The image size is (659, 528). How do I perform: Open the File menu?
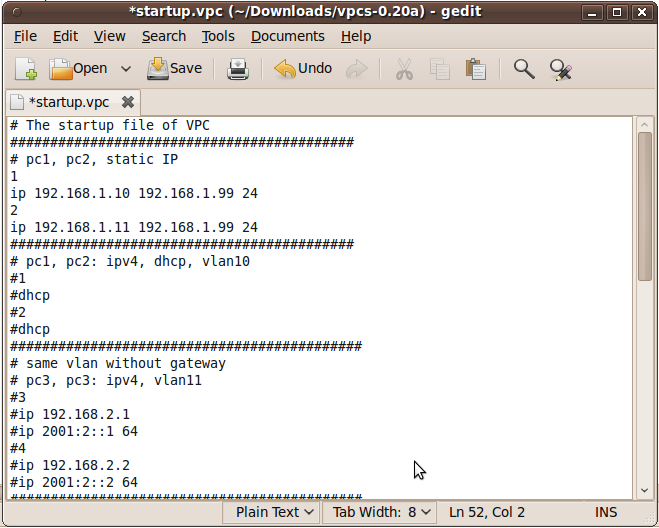(25, 37)
